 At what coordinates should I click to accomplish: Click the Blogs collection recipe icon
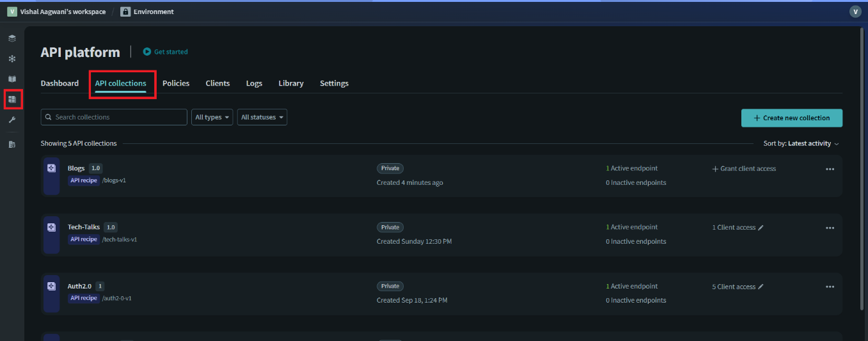[52, 168]
